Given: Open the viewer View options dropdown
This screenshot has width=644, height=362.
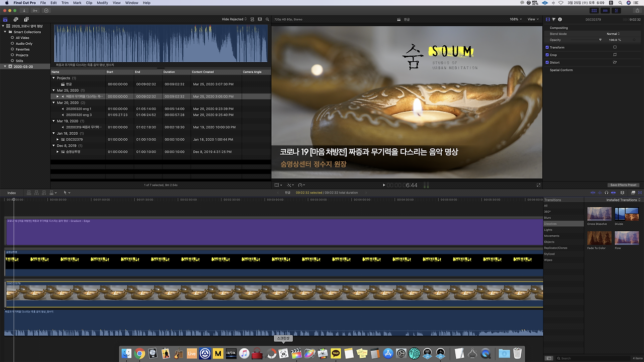Looking at the screenshot, I should [x=533, y=19].
